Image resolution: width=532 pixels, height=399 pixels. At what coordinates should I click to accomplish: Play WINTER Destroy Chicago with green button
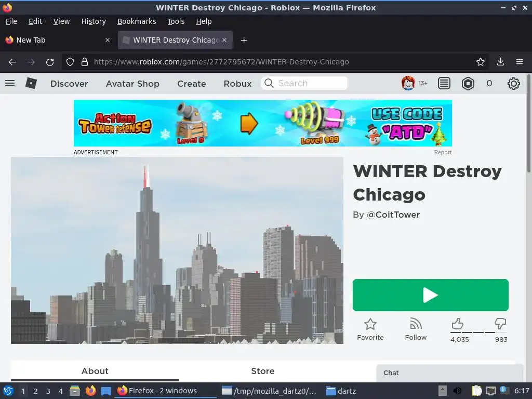[x=431, y=295]
